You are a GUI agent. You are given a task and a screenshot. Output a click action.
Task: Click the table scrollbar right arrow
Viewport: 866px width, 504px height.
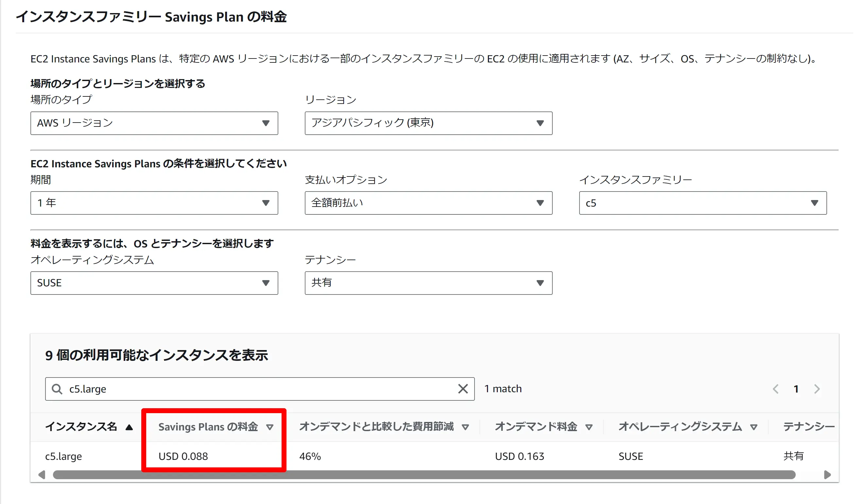(827, 475)
